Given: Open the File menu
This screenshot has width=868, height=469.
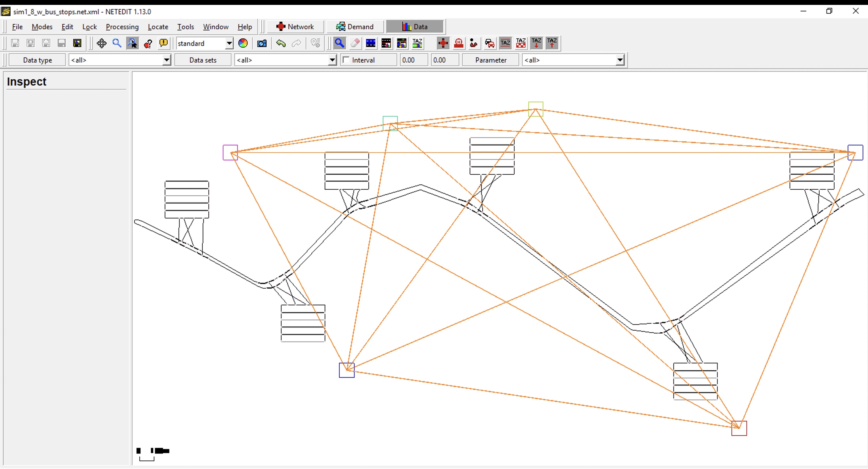Looking at the screenshot, I should pyautogui.click(x=17, y=27).
